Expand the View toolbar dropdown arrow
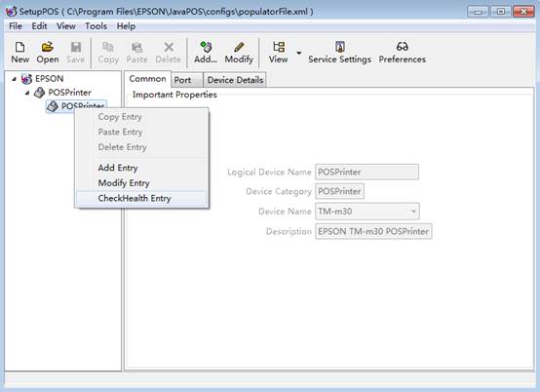The image size is (540, 392). (299, 53)
